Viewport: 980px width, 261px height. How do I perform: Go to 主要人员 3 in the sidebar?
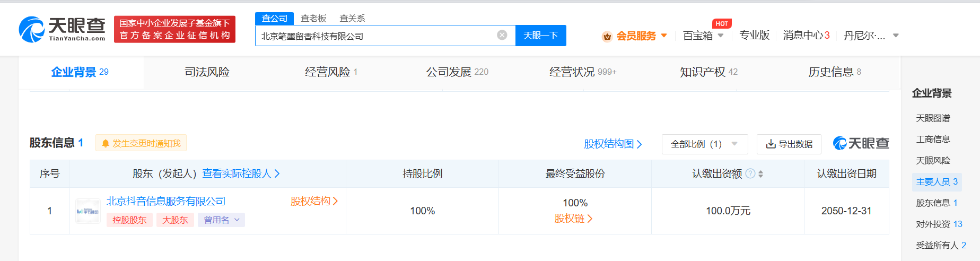[937, 182]
